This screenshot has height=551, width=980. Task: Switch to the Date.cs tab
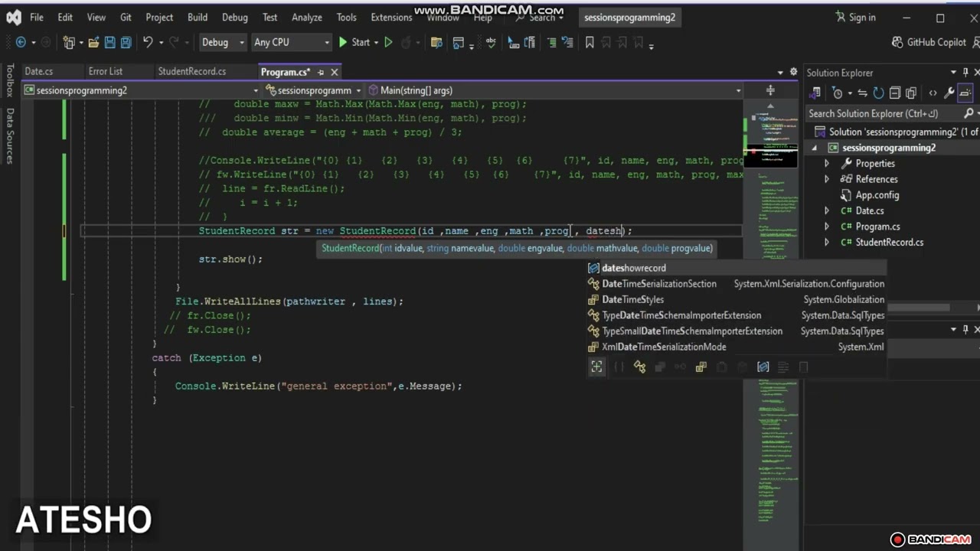pyautogui.click(x=38, y=71)
